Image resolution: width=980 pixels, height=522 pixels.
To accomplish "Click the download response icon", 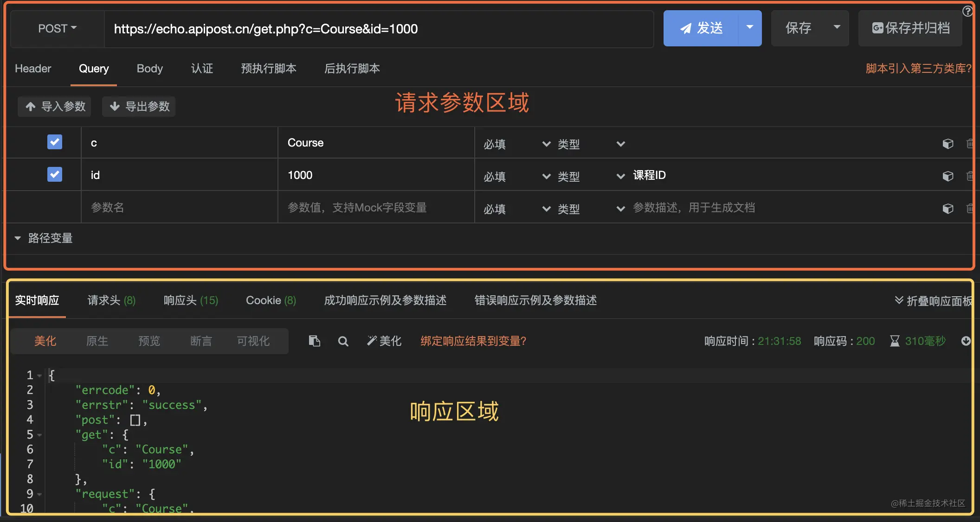I will 966,341.
